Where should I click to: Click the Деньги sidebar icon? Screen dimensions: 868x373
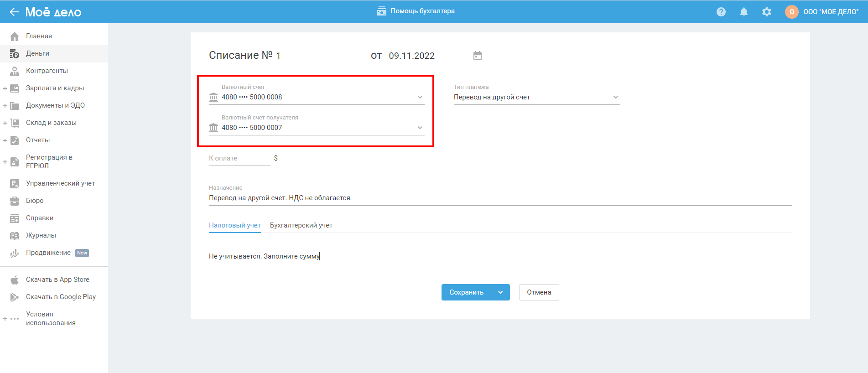15,53
